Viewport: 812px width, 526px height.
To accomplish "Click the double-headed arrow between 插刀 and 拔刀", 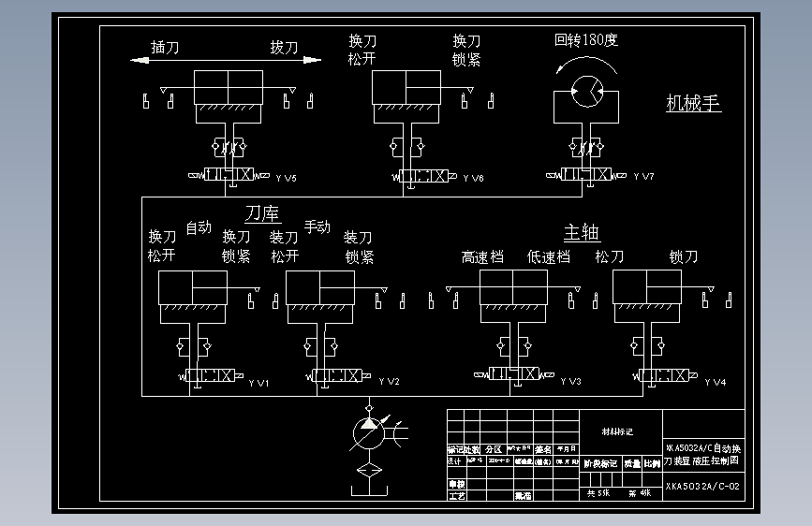I will (x=226, y=60).
